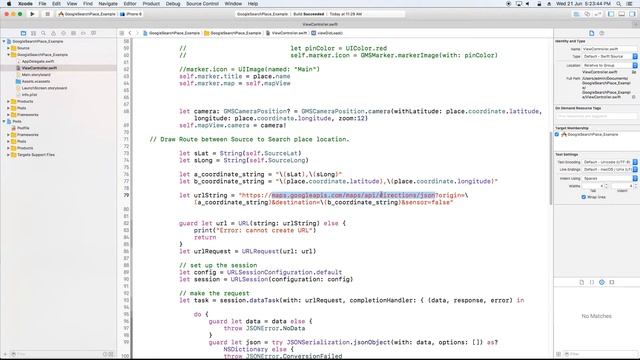Image resolution: width=640 pixels, height=360 pixels.
Task: Stop the running build
Action: click(47, 14)
